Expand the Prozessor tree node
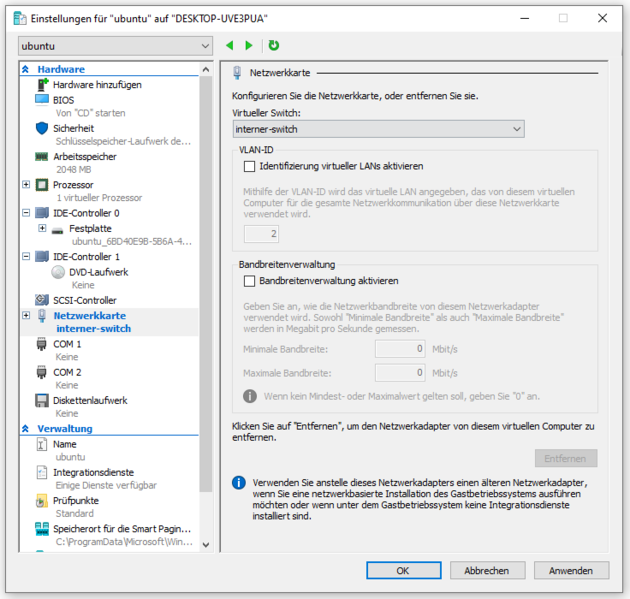Viewport: 630px width, 599px height. click(x=26, y=185)
